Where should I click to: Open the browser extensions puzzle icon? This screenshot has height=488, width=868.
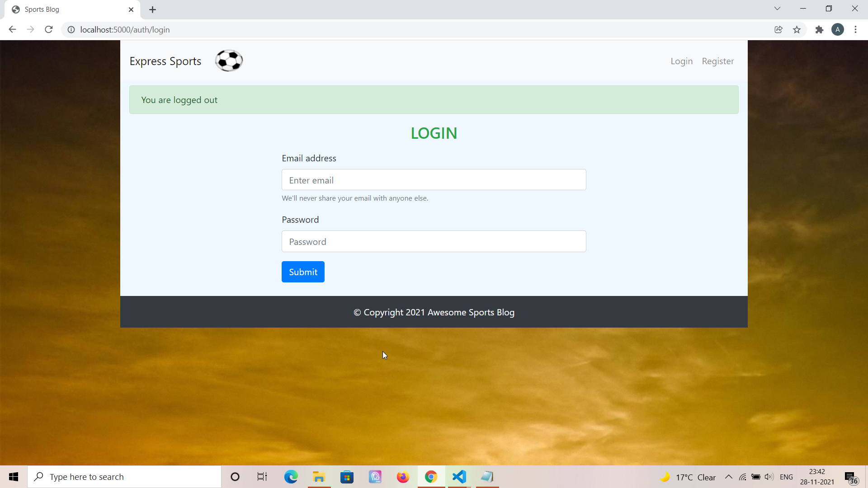pos(819,30)
